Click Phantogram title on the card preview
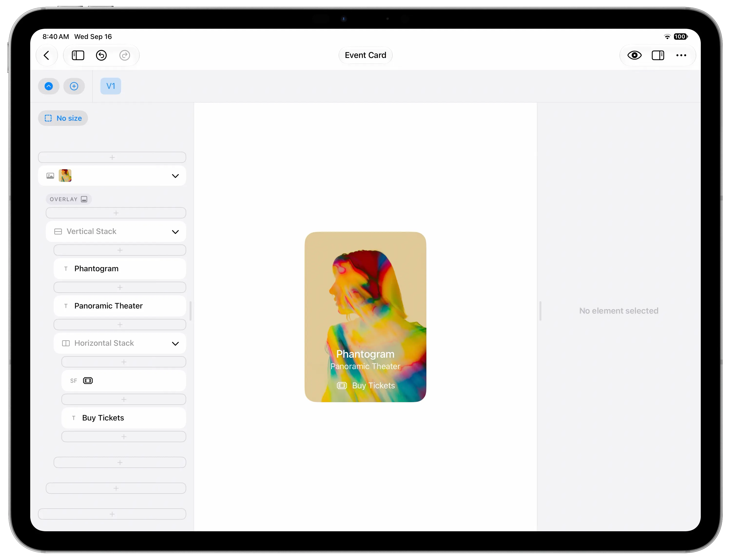Viewport: 731px width, 560px height. (x=365, y=354)
